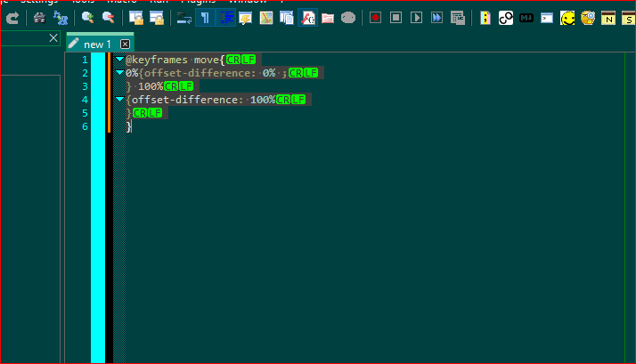Select the new 1 document tab

(x=96, y=44)
